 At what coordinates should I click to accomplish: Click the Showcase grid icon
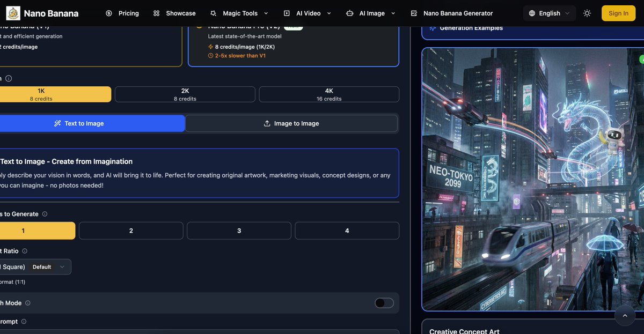point(156,13)
